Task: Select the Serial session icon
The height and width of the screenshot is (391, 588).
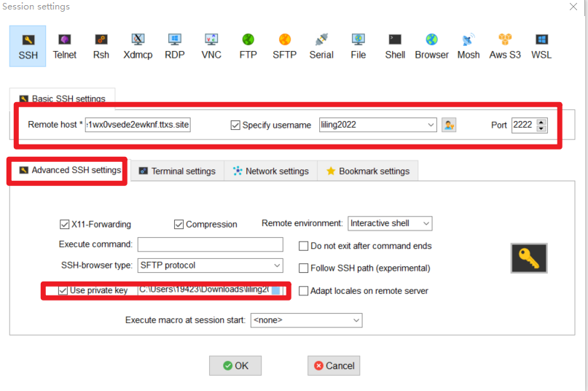Action: [x=321, y=46]
